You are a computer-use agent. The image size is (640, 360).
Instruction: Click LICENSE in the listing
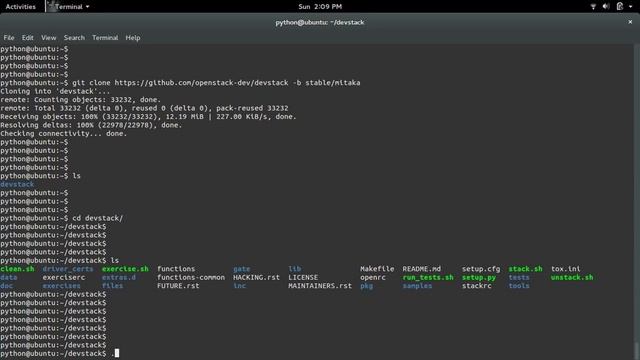pos(303,278)
